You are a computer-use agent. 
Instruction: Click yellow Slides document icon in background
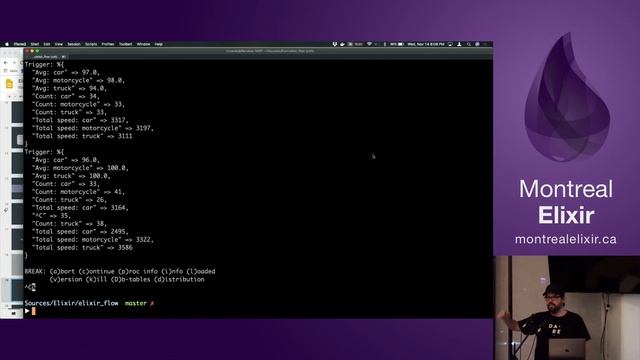(9, 84)
